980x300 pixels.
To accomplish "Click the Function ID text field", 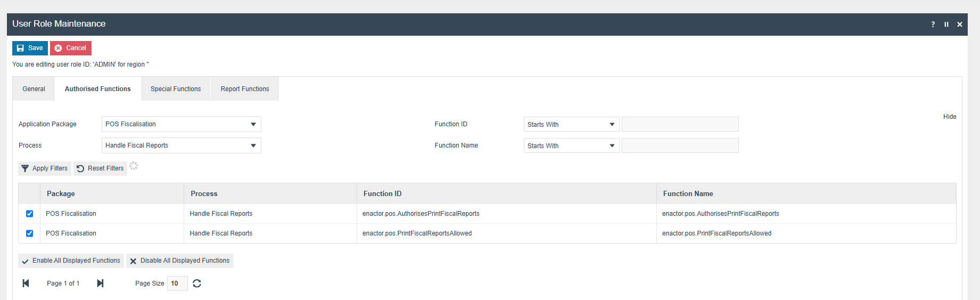I will (680, 125).
